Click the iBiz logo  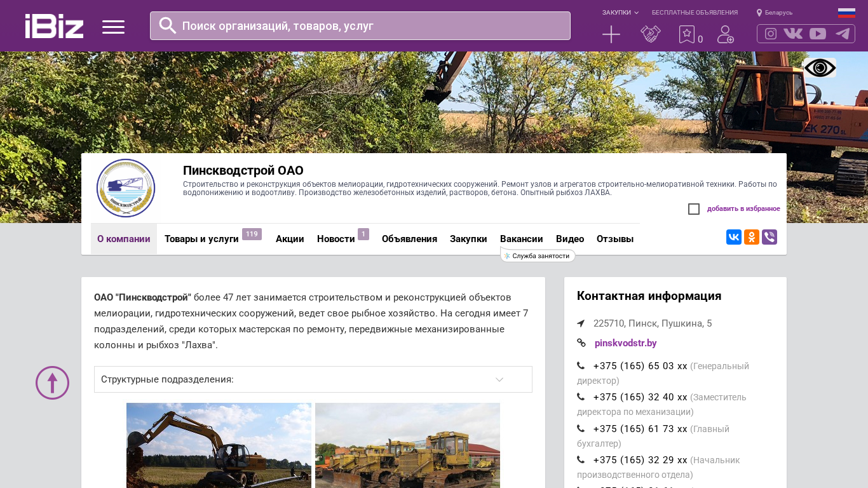click(54, 26)
